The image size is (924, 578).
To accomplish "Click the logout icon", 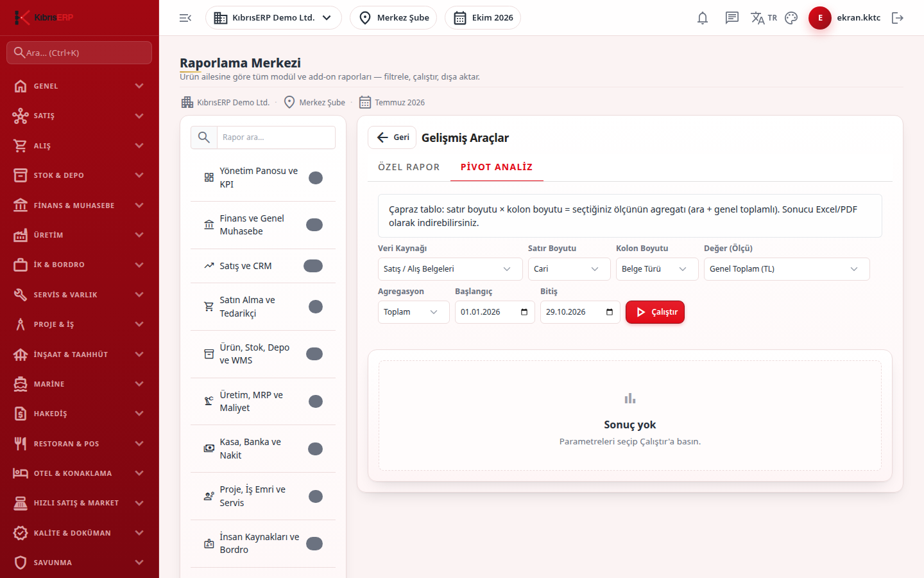I will [x=898, y=18].
